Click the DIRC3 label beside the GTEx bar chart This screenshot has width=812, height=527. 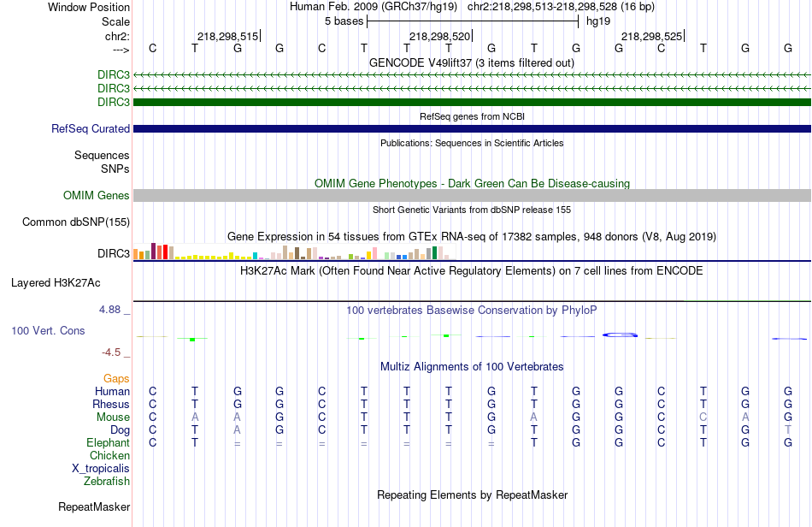click(x=114, y=253)
